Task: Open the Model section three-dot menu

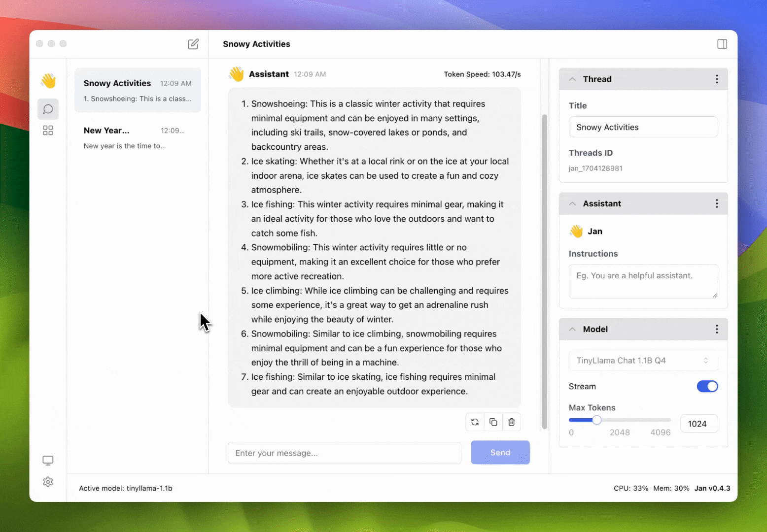Action: (716, 330)
